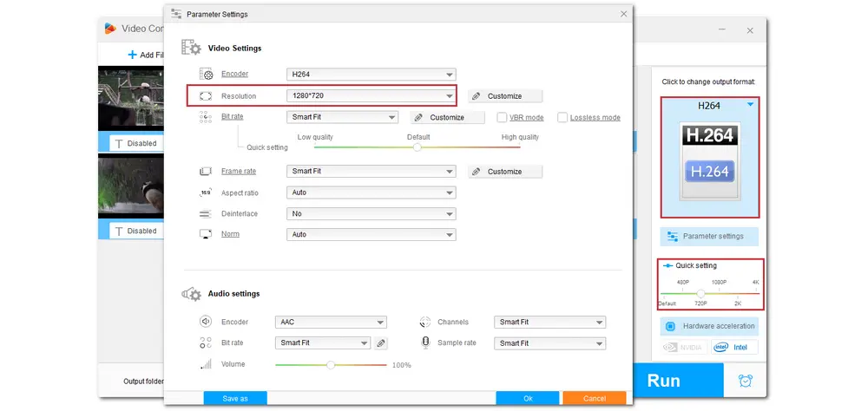
Task: Open the video Encoder H264 dropdown
Action: (371, 74)
